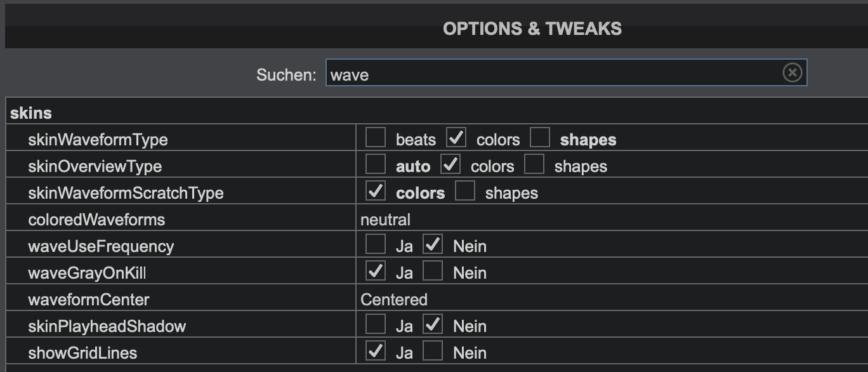Clear the search field with X icon

tap(792, 73)
